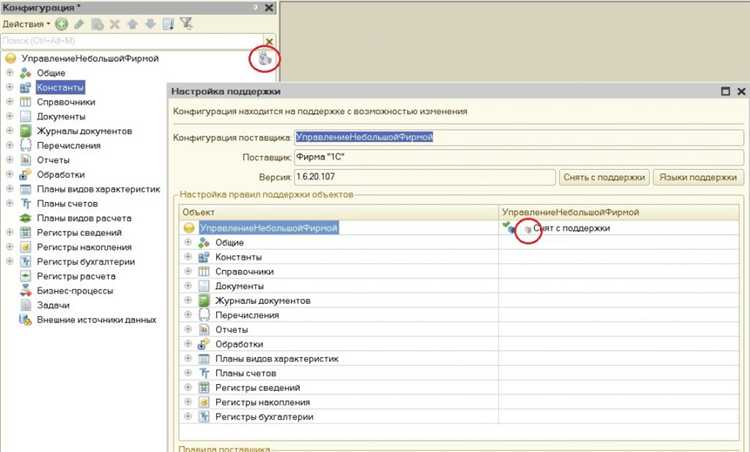The width and height of the screenshot is (750, 452).
Task: Click the support lock icon beside configuration root
Action: point(264,59)
